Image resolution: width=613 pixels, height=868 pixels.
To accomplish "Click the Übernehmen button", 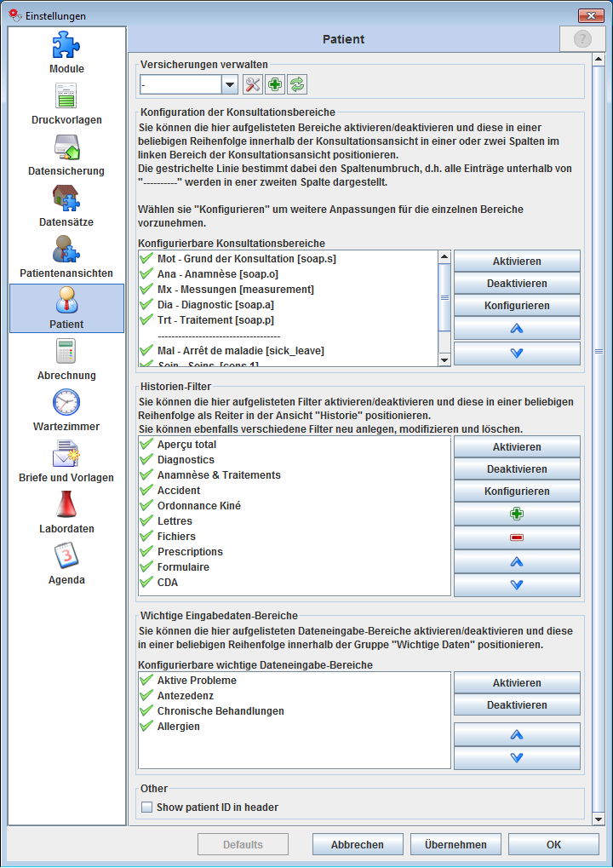I will [x=455, y=845].
